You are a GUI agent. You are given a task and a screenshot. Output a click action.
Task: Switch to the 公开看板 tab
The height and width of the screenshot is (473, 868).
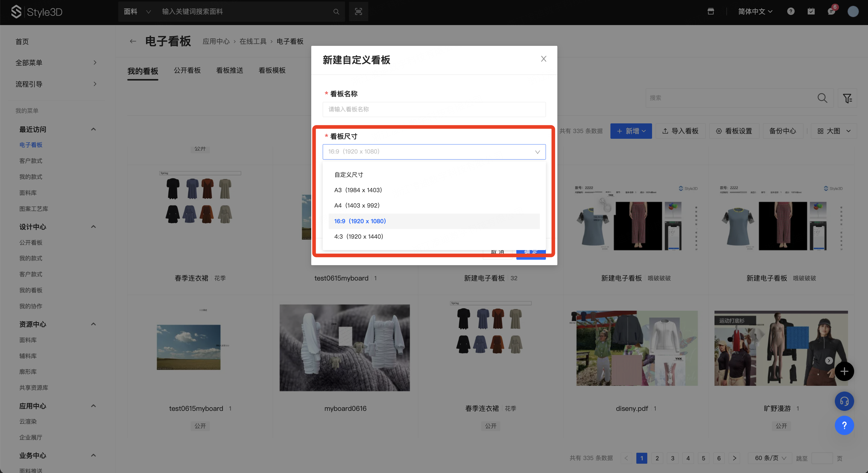tap(187, 71)
